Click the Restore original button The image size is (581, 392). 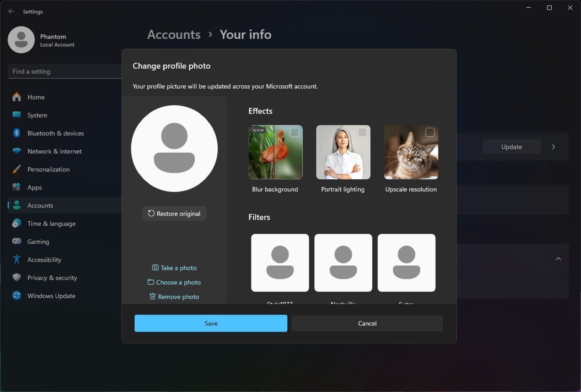(x=174, y=214)
